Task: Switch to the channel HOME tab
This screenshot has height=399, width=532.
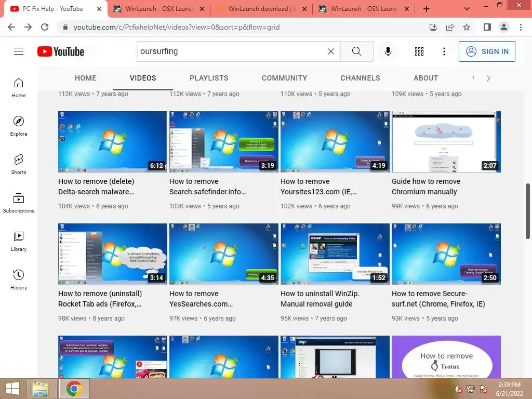Action: tap(86, 78)
